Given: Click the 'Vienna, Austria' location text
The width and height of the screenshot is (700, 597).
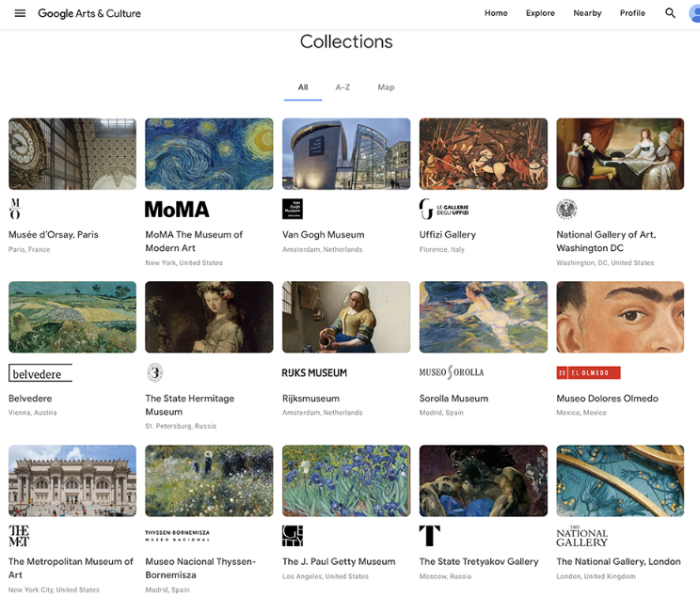Looking at the screenshot, I should [x=33, y=413].
